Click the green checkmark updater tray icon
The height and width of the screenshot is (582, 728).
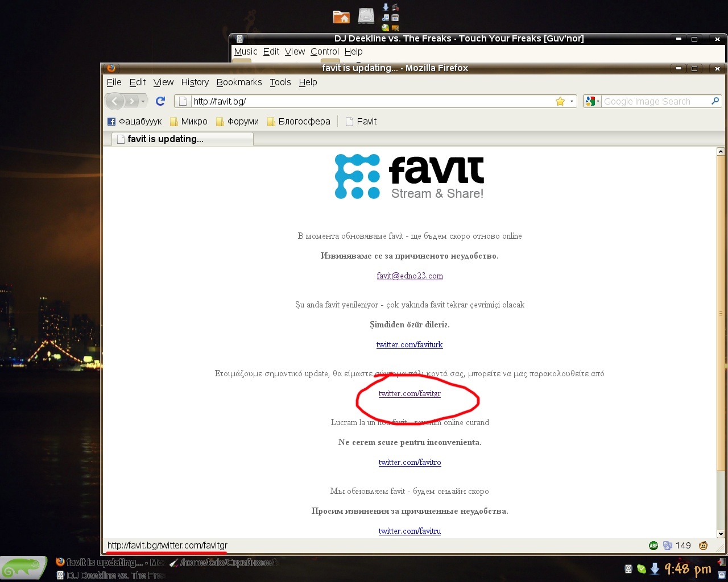point(642,569)
